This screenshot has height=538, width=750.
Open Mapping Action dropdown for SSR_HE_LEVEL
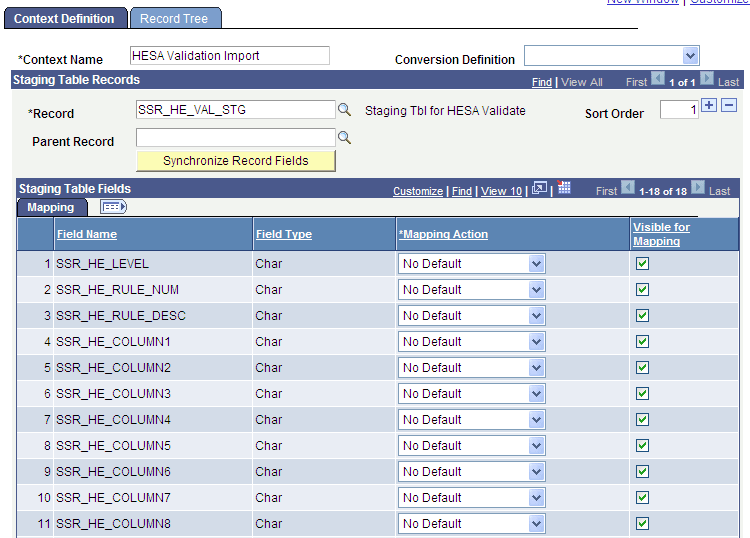coord(472,264)
